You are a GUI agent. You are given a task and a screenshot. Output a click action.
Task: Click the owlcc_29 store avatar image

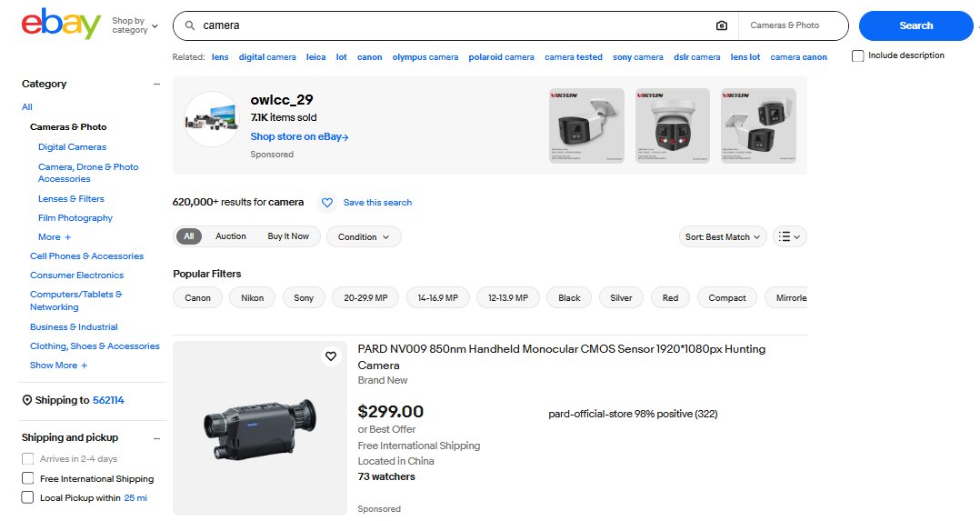pos(211,119)
